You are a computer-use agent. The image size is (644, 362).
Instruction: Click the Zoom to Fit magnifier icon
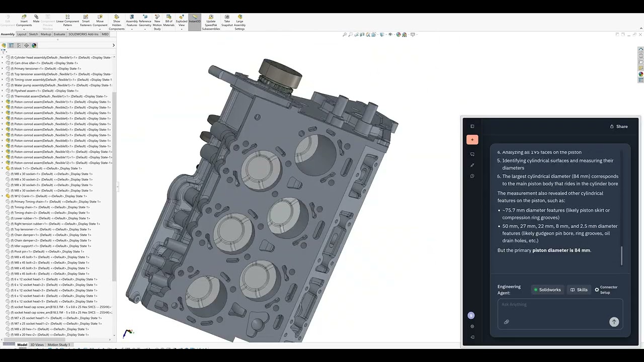(x=345, y=35)
